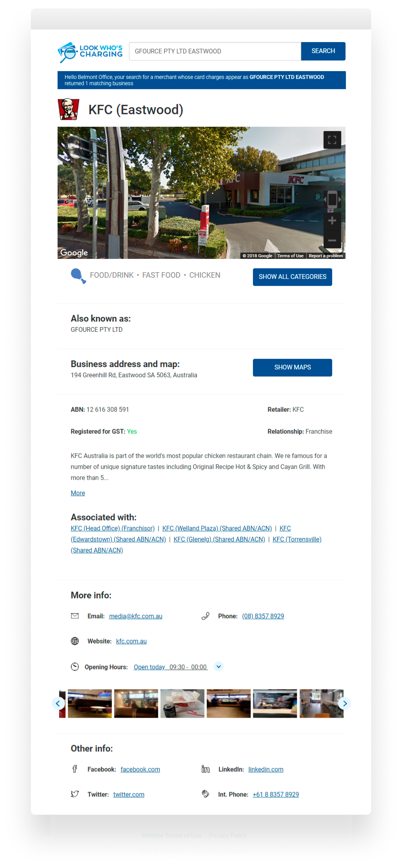Screen dimensions: 402x868
Task: Click Google Terms of Use on street view
Action: click(290, 256)
